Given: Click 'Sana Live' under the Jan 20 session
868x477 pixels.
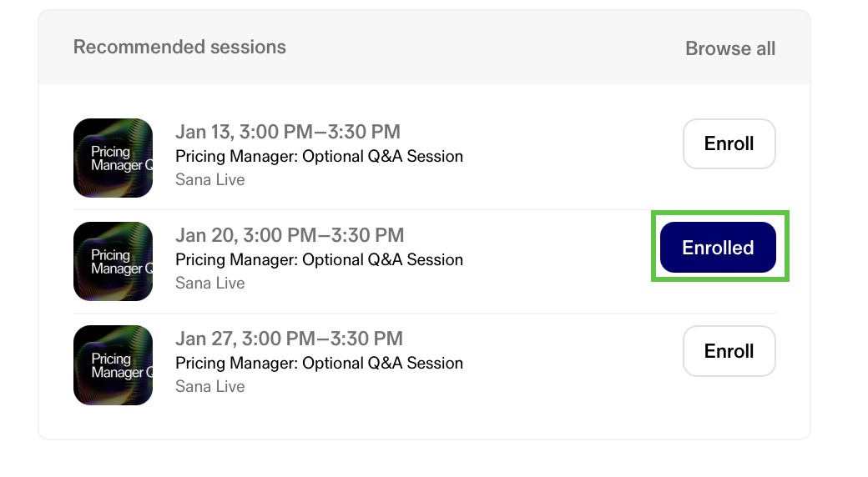Looking at the screenshot, I should [x=209, y=283].
